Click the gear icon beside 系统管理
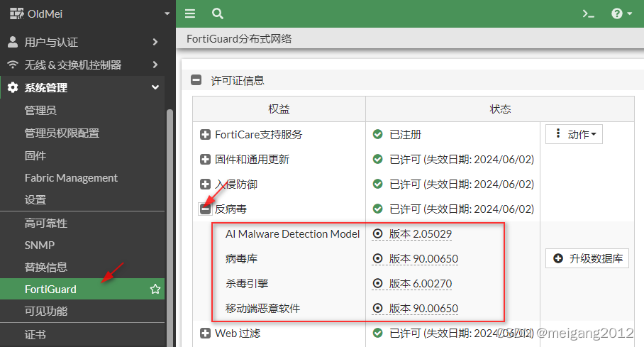The width and height of the screenshot is (644, 347). click(13, 87)
